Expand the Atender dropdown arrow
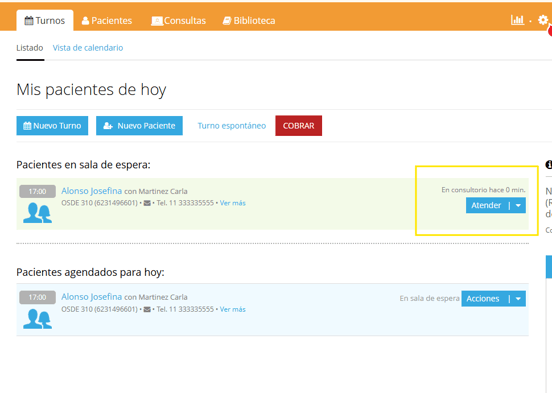 518,205
